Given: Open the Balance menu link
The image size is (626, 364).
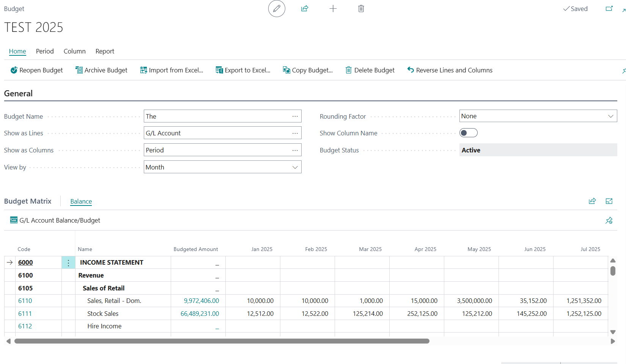Looking at the screenshot, I should (x=81, y=201).
